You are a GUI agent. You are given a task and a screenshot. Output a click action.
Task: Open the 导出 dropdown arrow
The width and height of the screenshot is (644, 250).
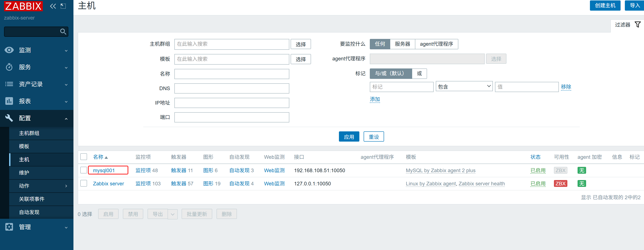coord(172,214)
